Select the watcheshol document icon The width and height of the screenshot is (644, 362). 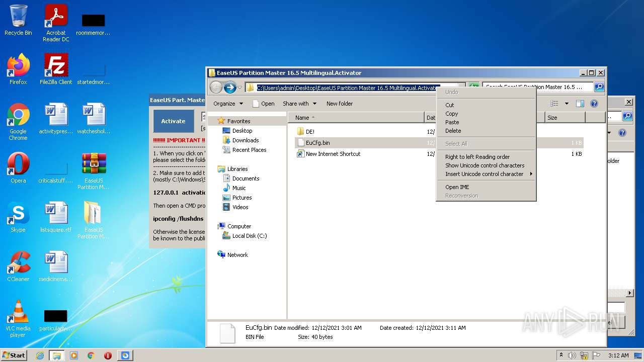click(x=94, y=119)
